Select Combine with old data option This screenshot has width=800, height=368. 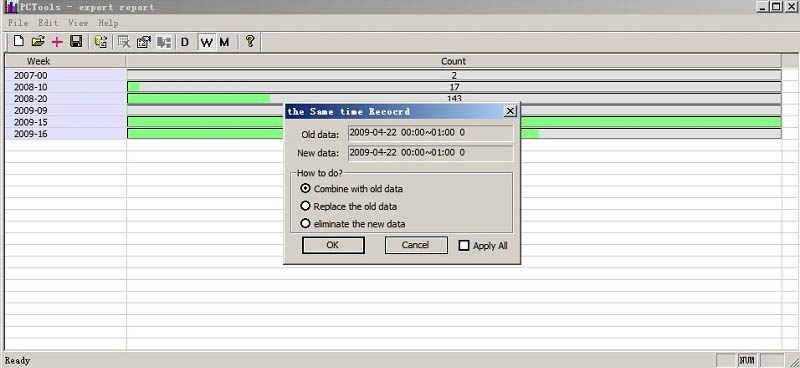tap(352, 189)
